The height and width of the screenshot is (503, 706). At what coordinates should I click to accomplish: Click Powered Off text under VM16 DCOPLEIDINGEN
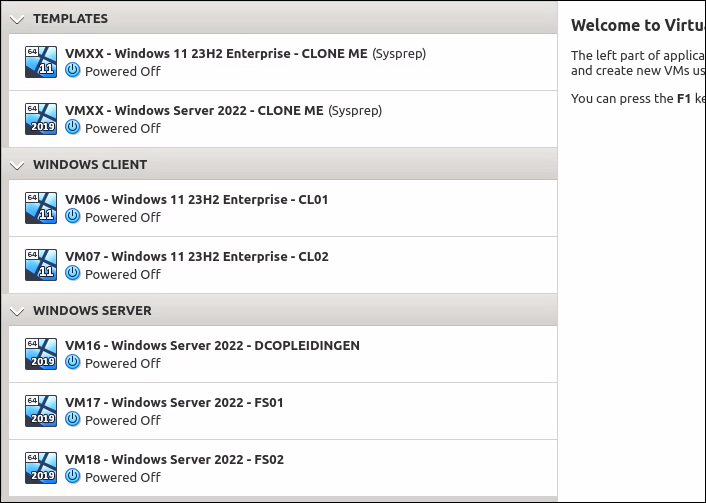point(122,363)
